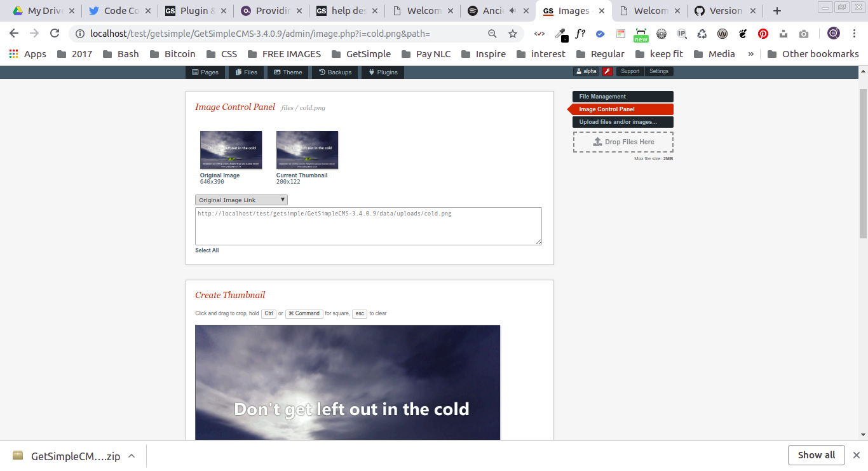This screenshot has height=471, width=868.
Task: Open the Pinterest browser extension
Action: click(x=763, y=33)
